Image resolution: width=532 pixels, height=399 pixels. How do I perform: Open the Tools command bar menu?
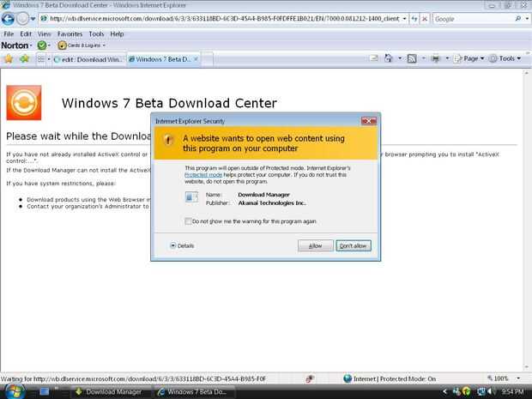click(505, 58)
